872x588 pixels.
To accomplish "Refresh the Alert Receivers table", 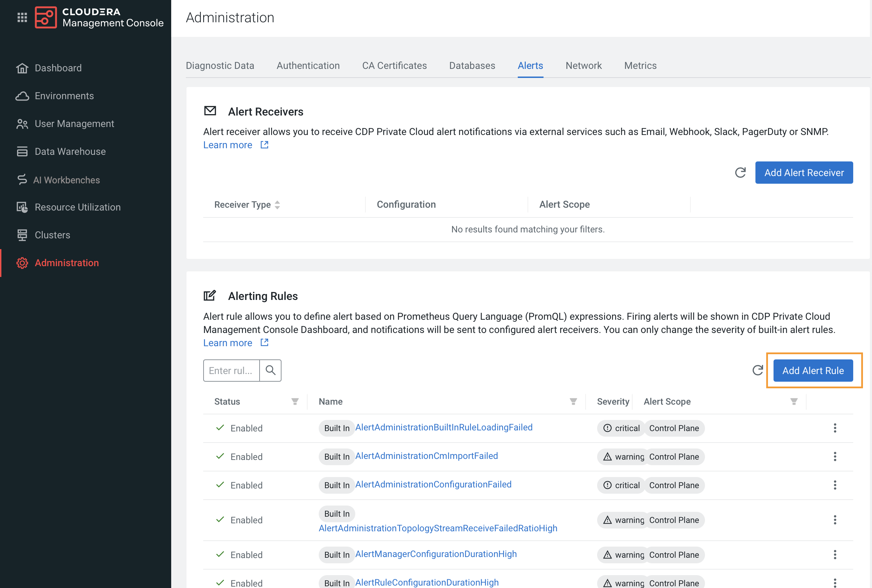I will [740, 173].
